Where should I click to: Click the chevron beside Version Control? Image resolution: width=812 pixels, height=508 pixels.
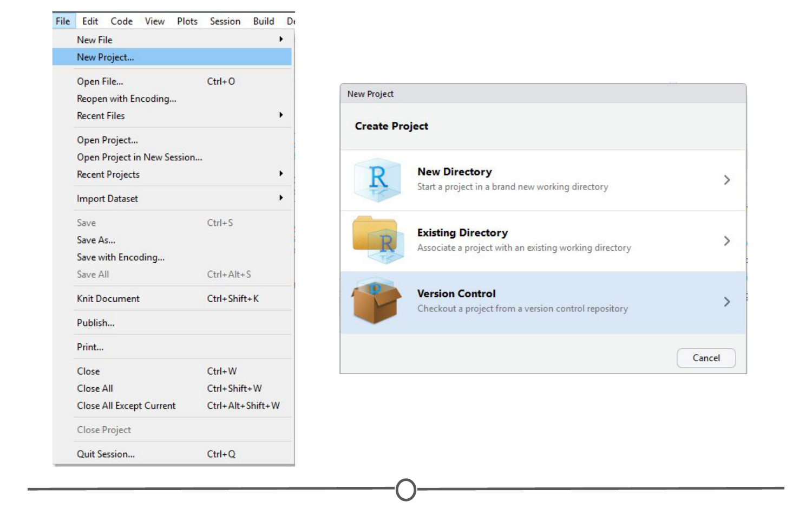tap(726, 302)
